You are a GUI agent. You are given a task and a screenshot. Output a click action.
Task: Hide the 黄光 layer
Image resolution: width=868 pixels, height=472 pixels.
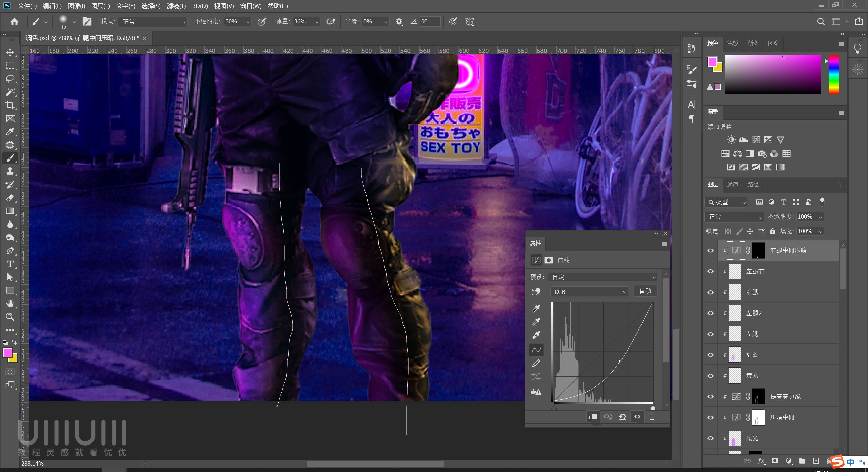click(710, 376)
